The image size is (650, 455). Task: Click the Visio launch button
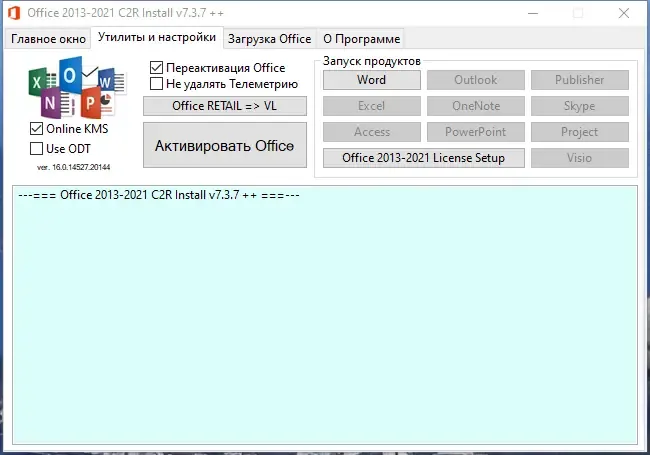pos(580,158)
